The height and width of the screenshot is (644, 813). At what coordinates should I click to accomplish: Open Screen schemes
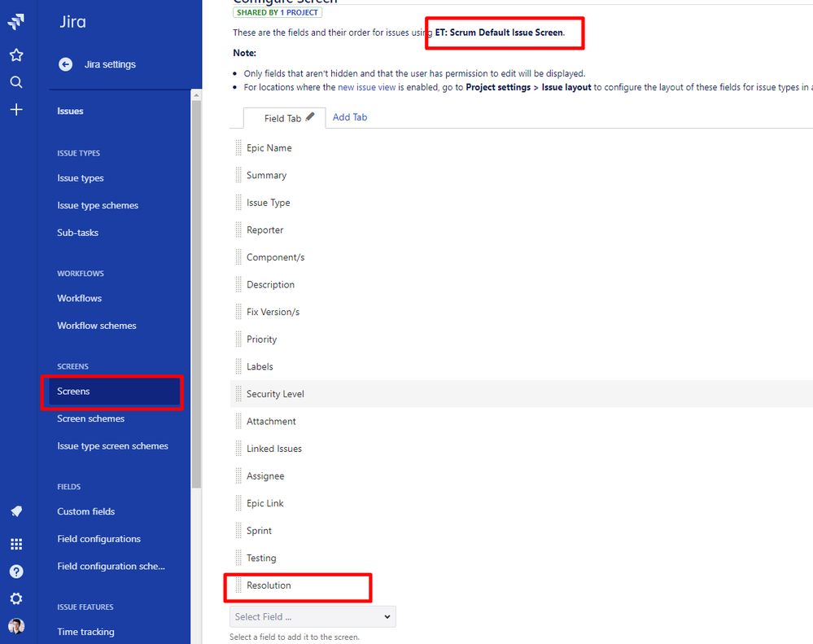[x=90, y=418]
